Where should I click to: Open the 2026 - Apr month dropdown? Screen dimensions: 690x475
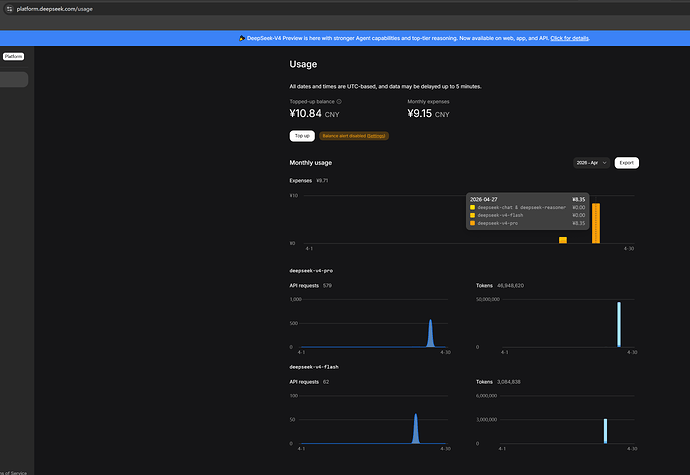tap(591, 163)
